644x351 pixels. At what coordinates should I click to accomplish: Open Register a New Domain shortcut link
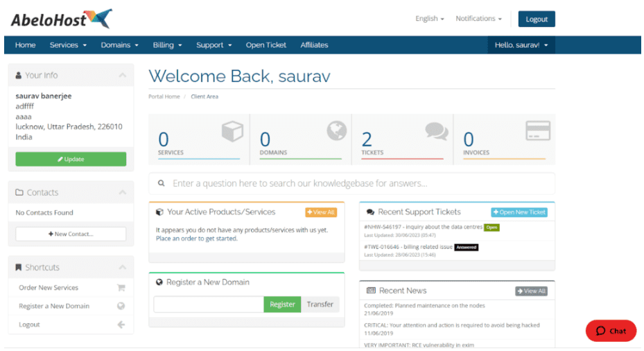(54, 306)
